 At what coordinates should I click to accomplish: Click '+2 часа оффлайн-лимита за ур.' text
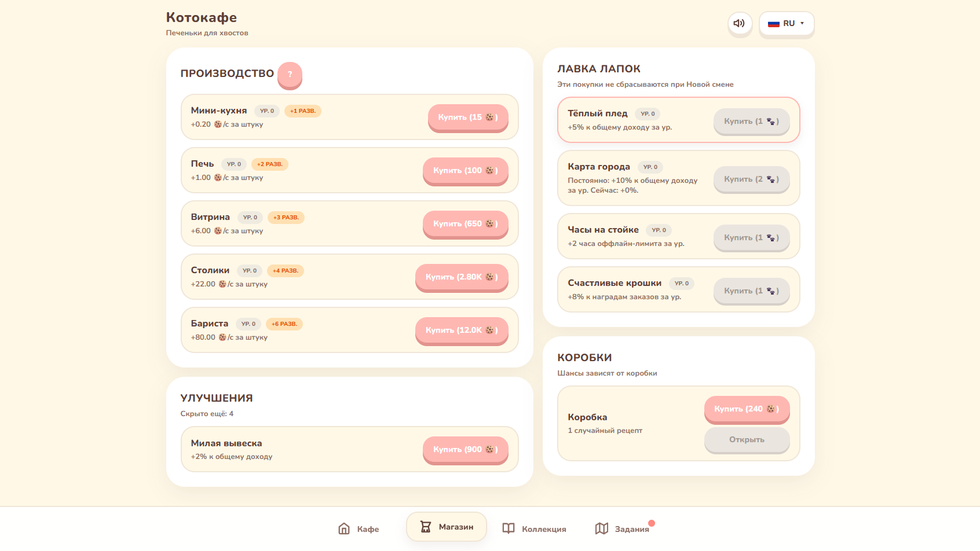(626, 244)
